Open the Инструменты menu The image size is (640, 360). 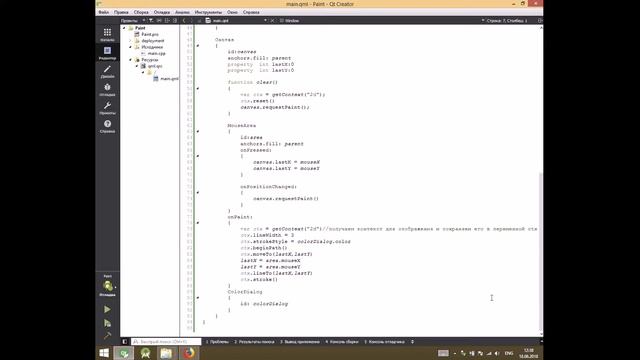[x=209, y=12]
